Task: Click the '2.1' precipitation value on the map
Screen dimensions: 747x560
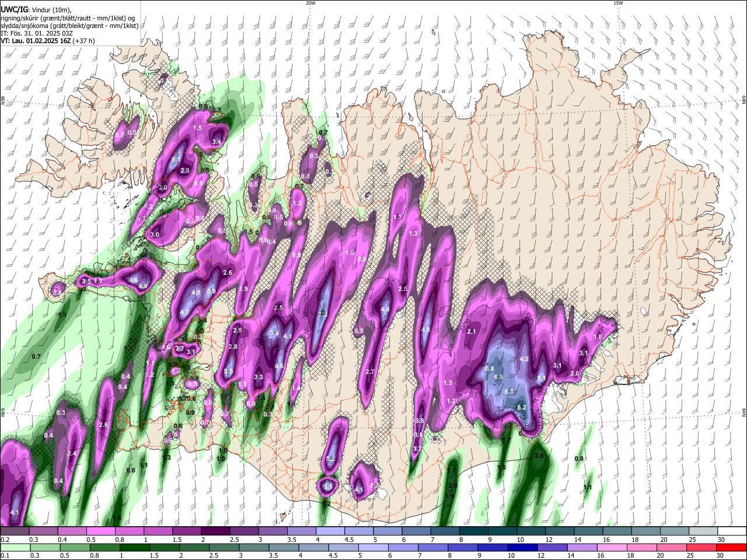Action: [x=472, y=331]
